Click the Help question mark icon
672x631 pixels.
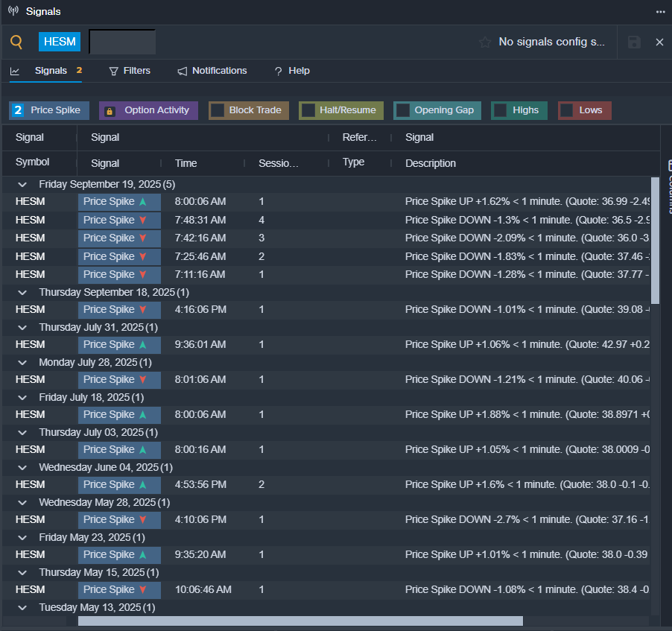click(x=278, y=71)
